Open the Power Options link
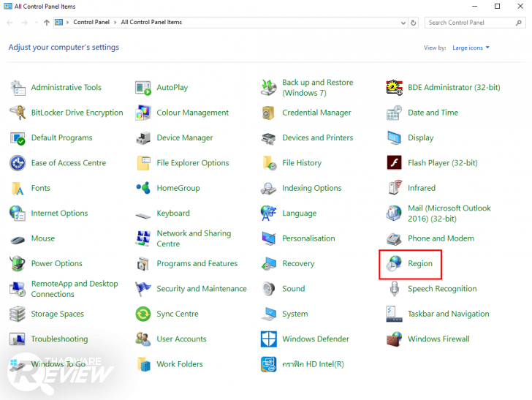Image resolution: width=532 pixels, height=400 pixels. 57,263
